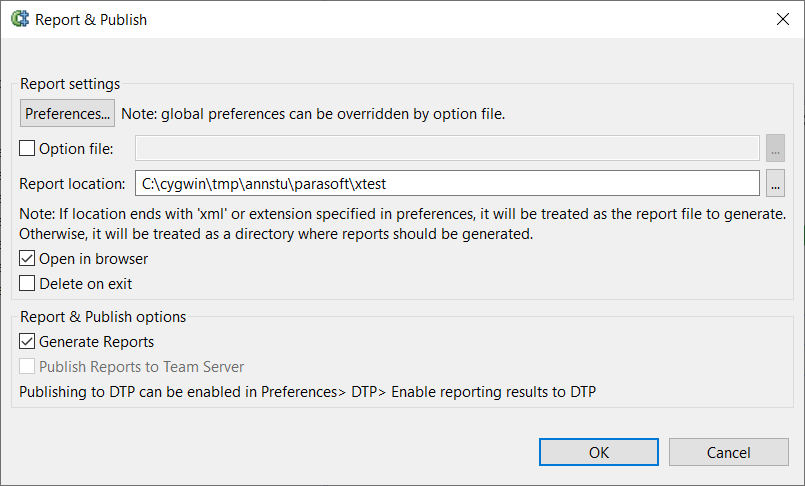Click the Report & Publish options group heading
This screenshot has height=486, width=805.
tap(103, 317)
